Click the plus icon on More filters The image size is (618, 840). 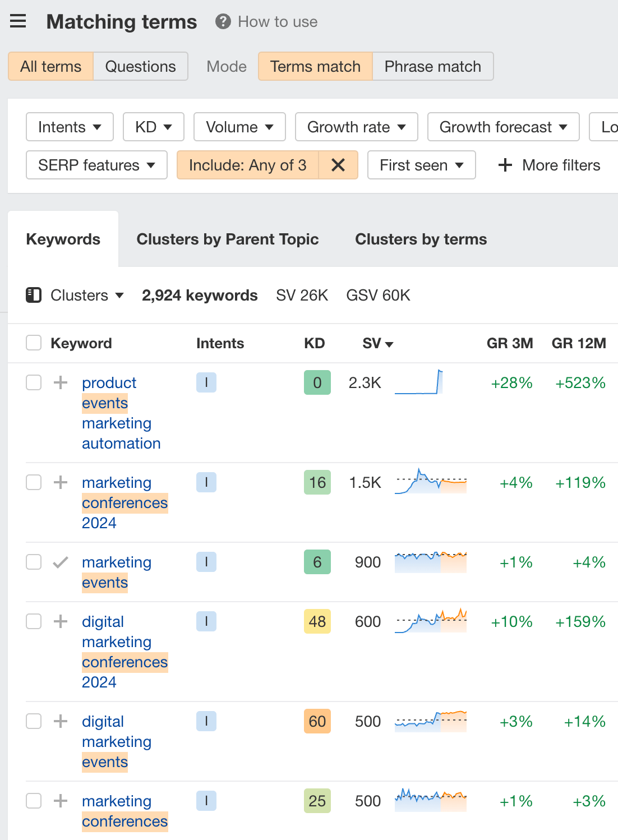pyautogui.click(x=505, y=165)
